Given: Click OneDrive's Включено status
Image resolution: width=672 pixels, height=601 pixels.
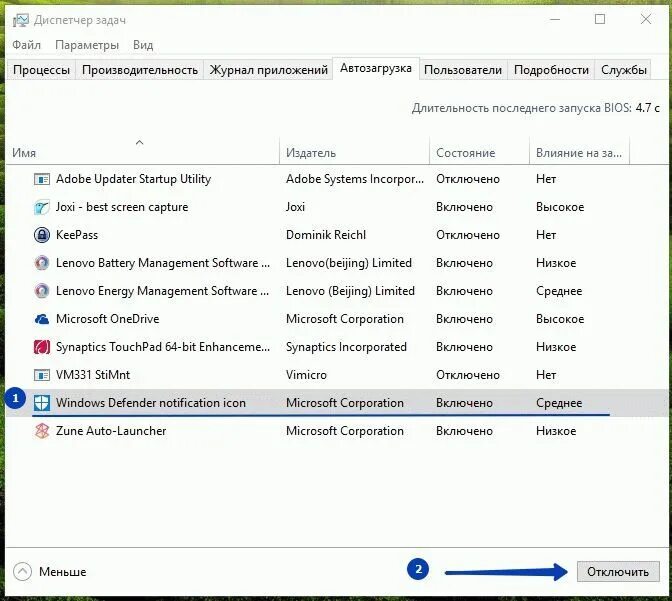Looking at the screenshot, I should pos(465,319).
